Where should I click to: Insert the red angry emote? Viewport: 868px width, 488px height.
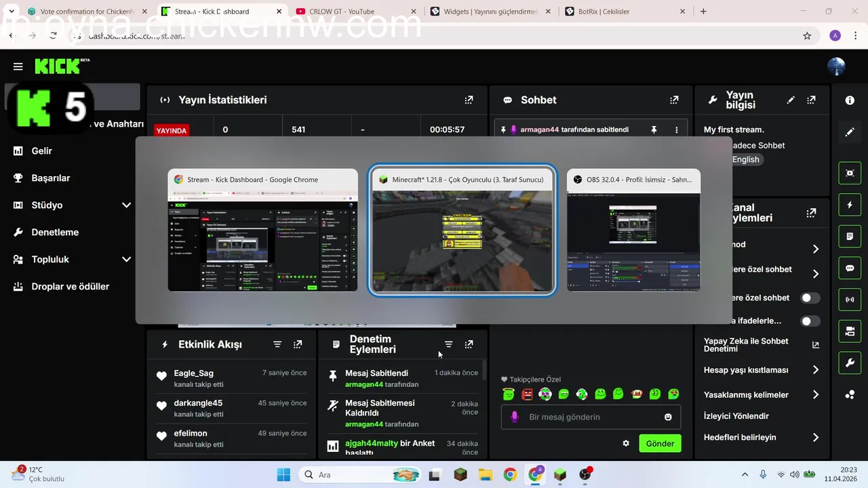coord(527,394)
